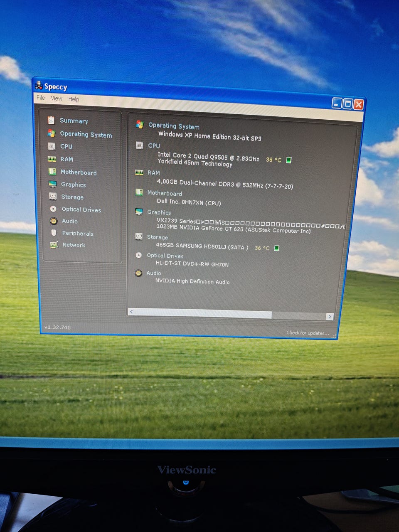Click the Windows flag icon beside Operating System in sidebar
Image resolution: width=399 pixels, height=532 pixels.
(51, 133)
